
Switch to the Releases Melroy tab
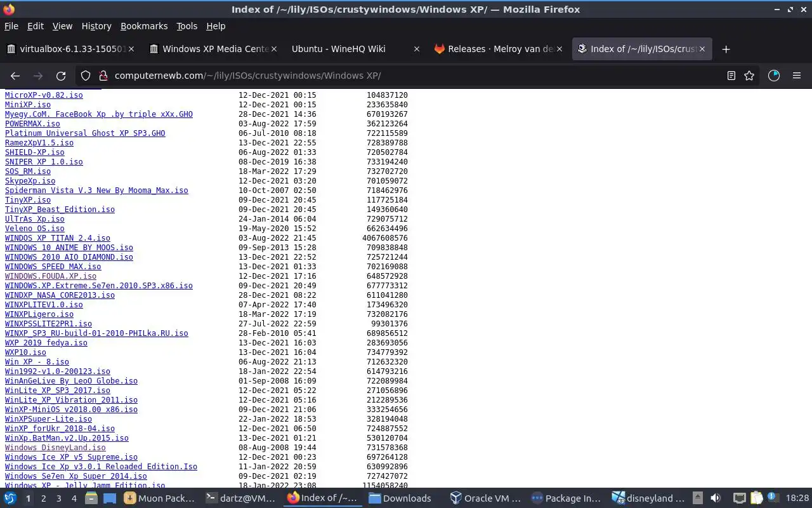click(x=499, y=49)
